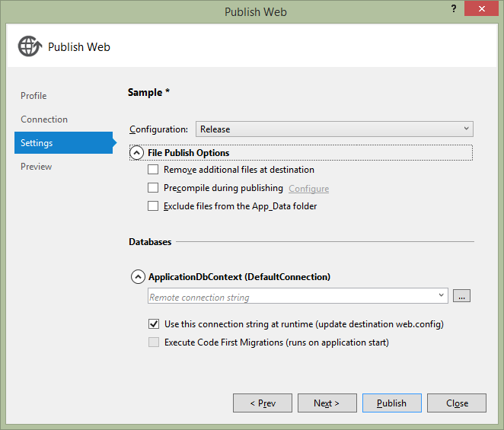This screenshot has width=504, height=430.
Task: Click the Publish button
Action: tap(391, 403)
